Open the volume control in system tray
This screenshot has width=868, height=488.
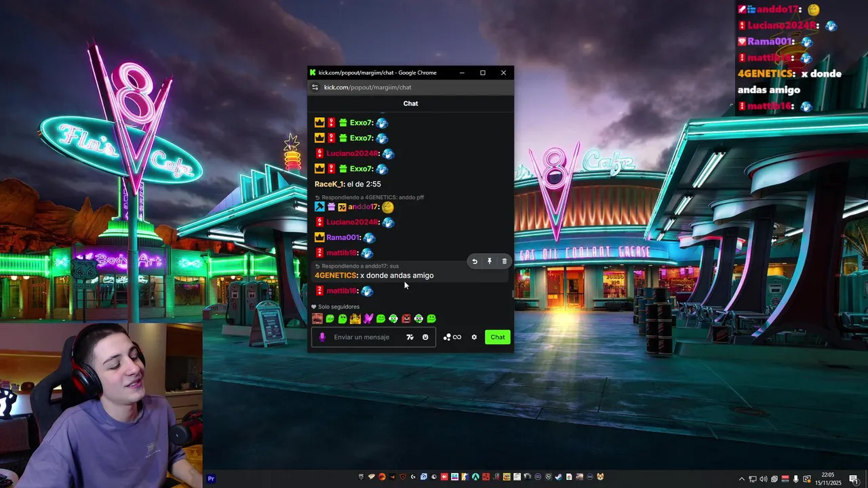point(764,479)
